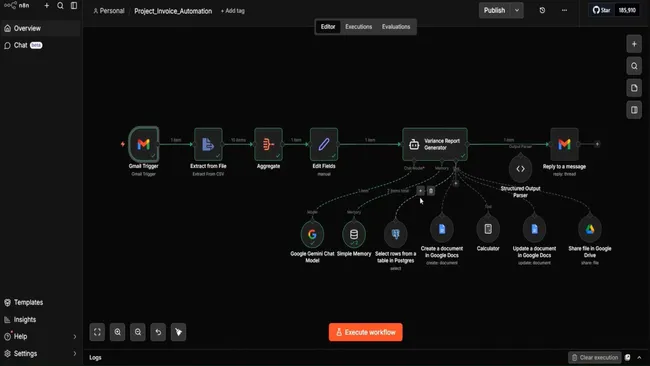Click the n8n logo
This screenshot has height=366, width=650.
(x=17, y=5)
